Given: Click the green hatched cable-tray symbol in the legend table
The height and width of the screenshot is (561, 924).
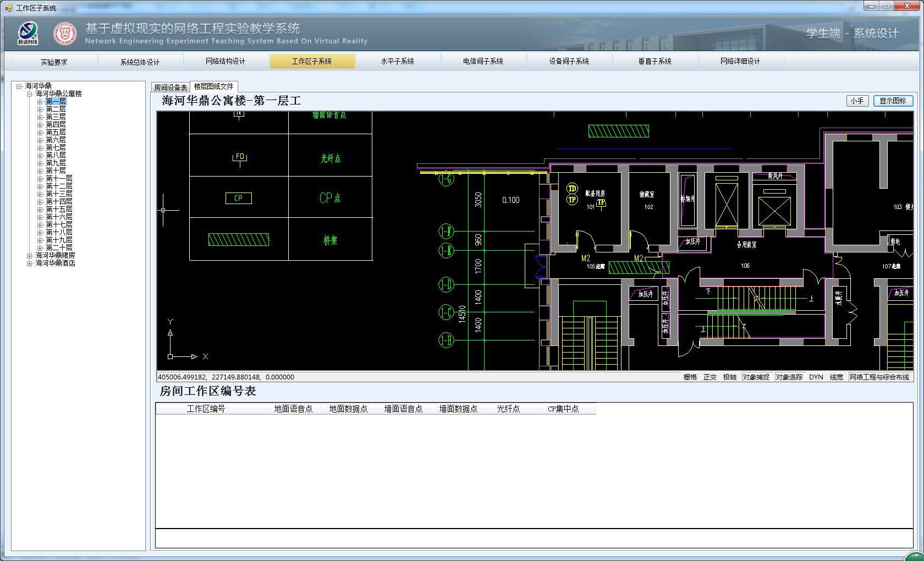Looking at the screenshot, I should 239,239.
